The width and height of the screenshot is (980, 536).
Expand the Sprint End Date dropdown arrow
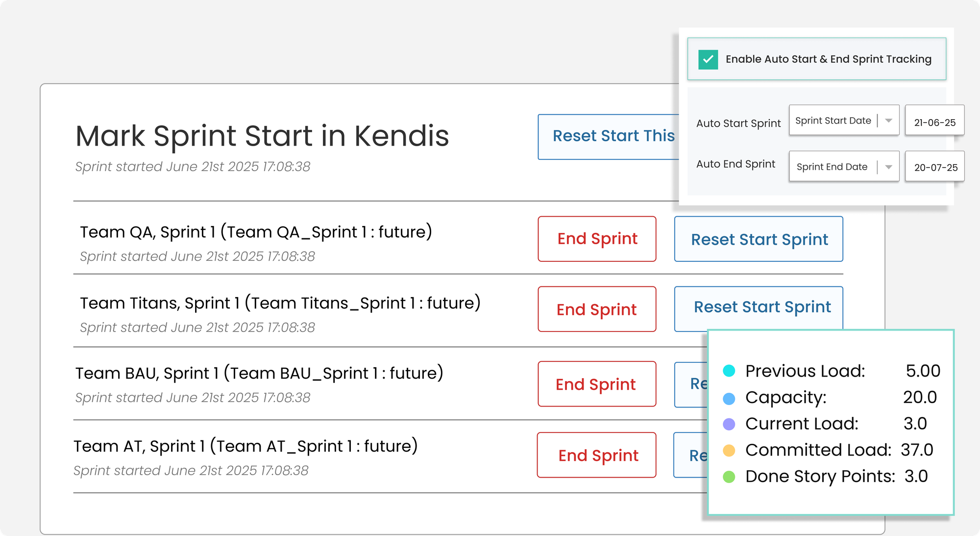pyautogui.click(x=888, y=167)
